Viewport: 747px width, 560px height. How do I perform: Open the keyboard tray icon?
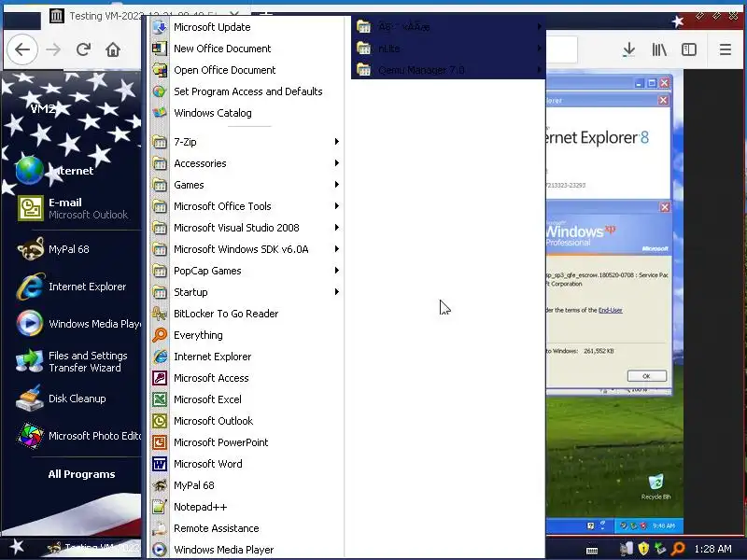(x=592, y=551)
